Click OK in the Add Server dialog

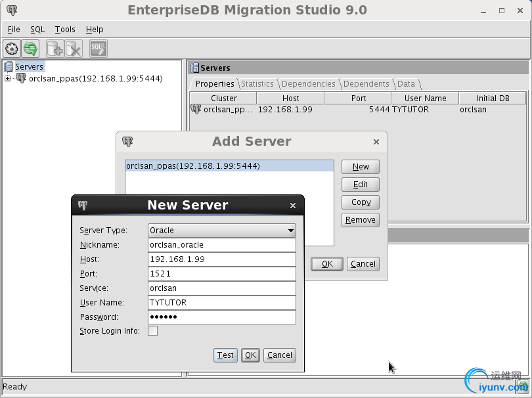point(327,264)
